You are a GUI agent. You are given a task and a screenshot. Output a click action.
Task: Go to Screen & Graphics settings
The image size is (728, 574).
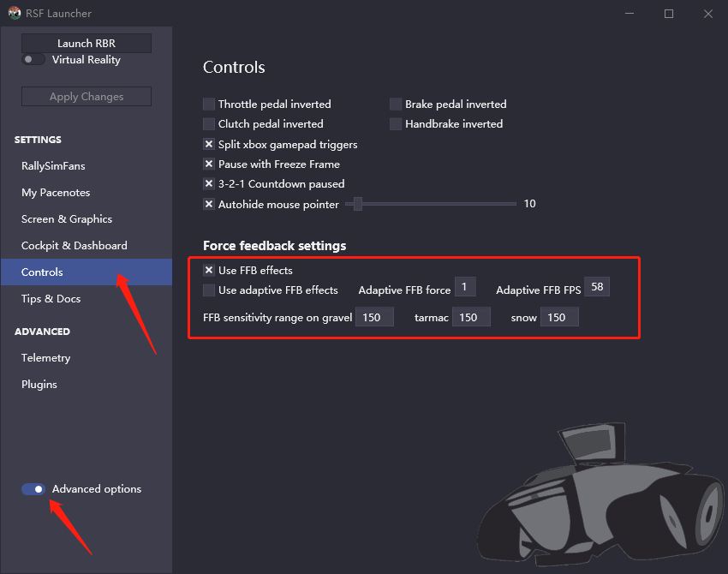67,219
